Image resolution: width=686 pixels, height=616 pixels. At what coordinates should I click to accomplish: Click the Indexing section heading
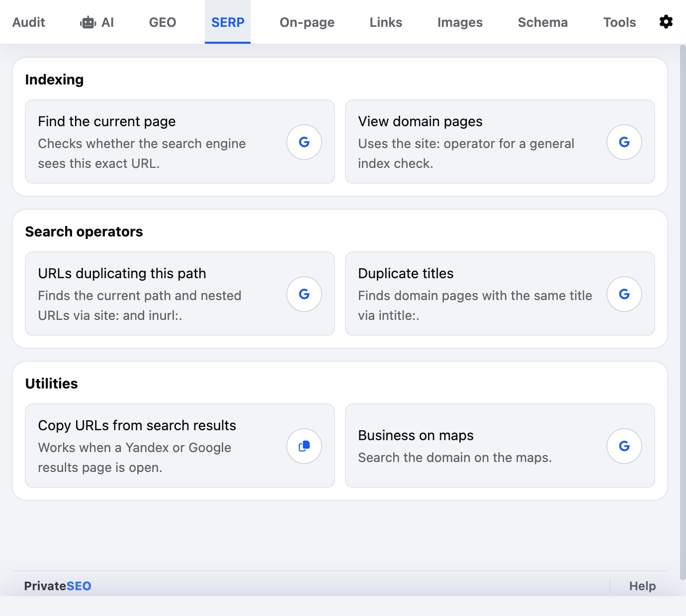[x=55, y=79]
